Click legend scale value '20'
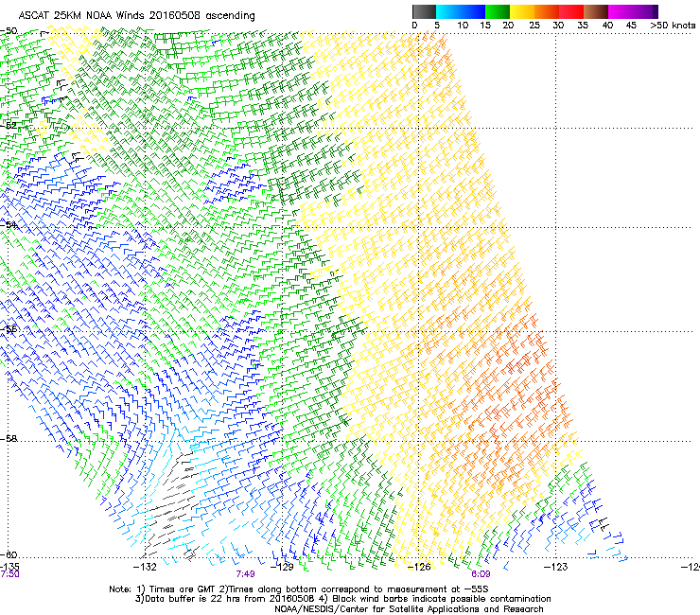The image size is (700, 615). [x=508, y=26]
